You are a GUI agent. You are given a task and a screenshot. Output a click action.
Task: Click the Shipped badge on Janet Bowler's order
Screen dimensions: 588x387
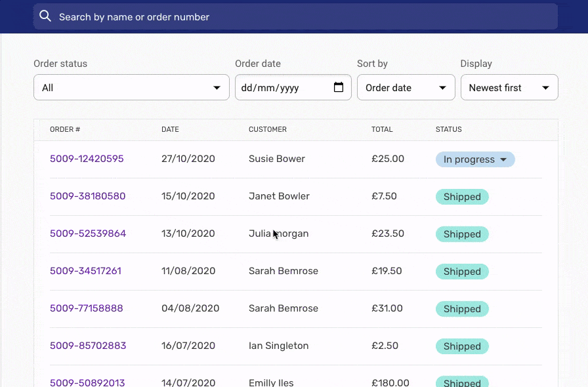point(462,196)
